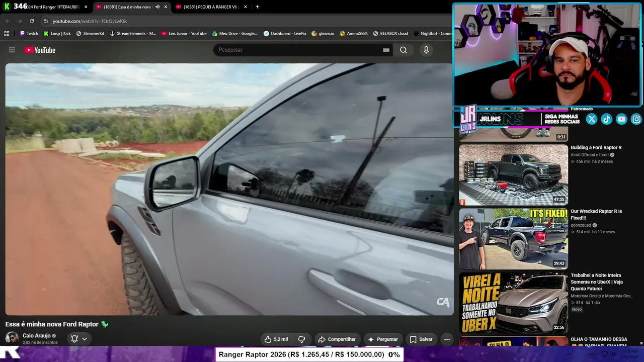Switch to PEGUEI A RANGER V6 tab

point(211,7)
